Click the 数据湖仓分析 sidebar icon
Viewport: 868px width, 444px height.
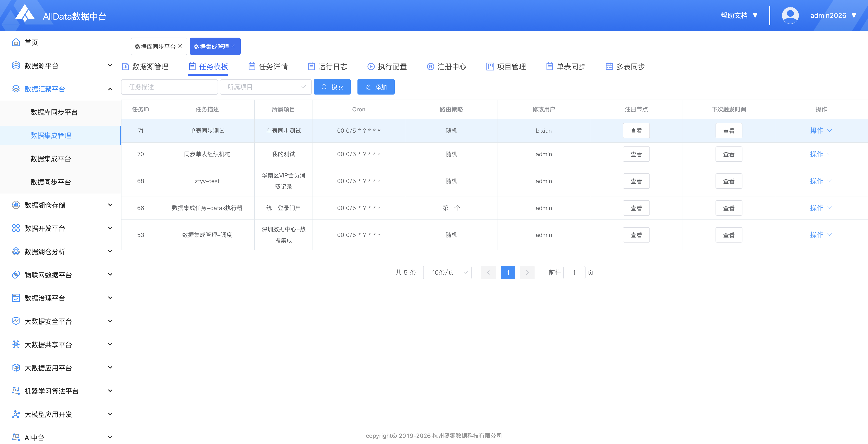click(x=16, y=252)
